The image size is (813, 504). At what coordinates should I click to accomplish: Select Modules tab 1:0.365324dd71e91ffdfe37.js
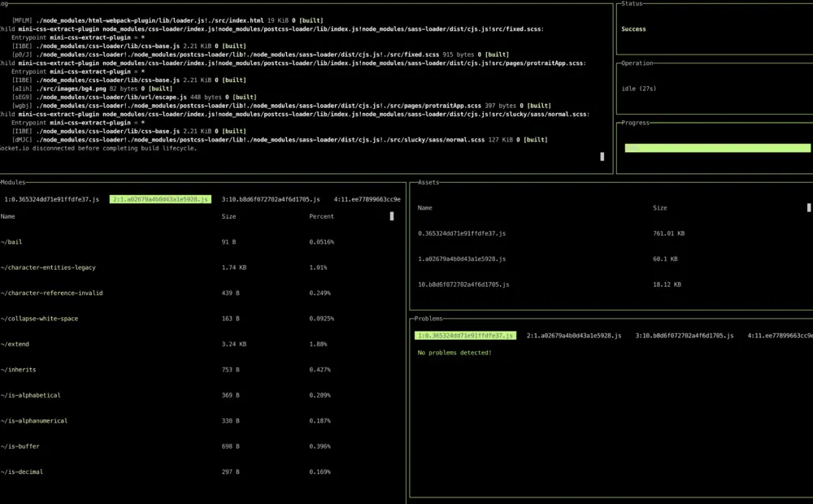[51, 199]
